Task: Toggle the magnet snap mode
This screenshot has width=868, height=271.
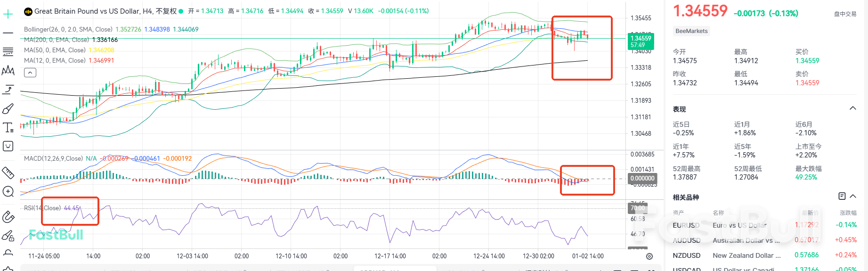Action: pos(8,217)
